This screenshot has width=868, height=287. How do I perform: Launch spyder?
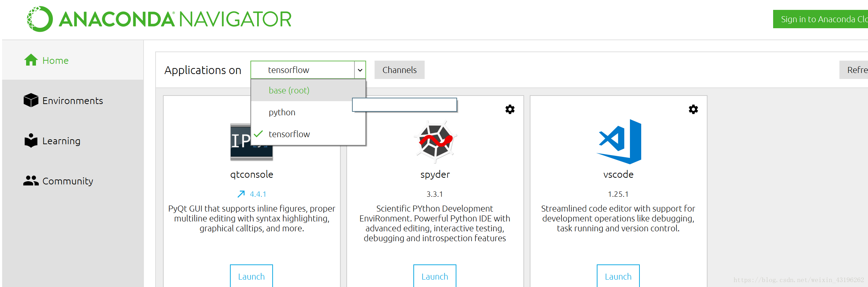pos(435,276)
